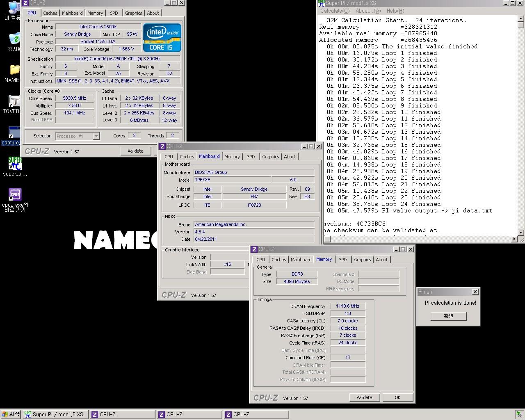Open Processor #1 selection dropdown
This screenshot has height=420, width=525.
click(x=96, y=136)
